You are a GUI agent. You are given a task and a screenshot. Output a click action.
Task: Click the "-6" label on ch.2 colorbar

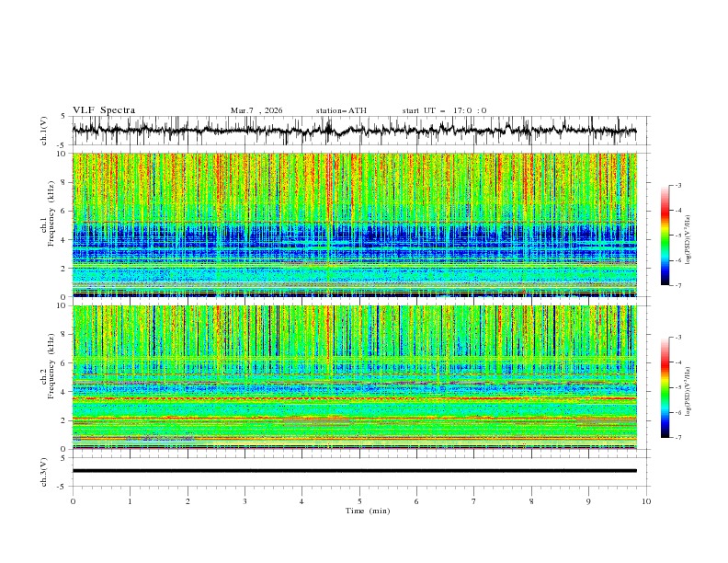point(678,412)
